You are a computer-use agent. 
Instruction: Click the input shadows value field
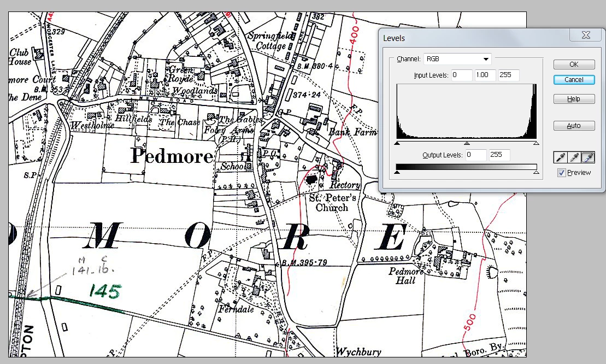click(461, 75)
